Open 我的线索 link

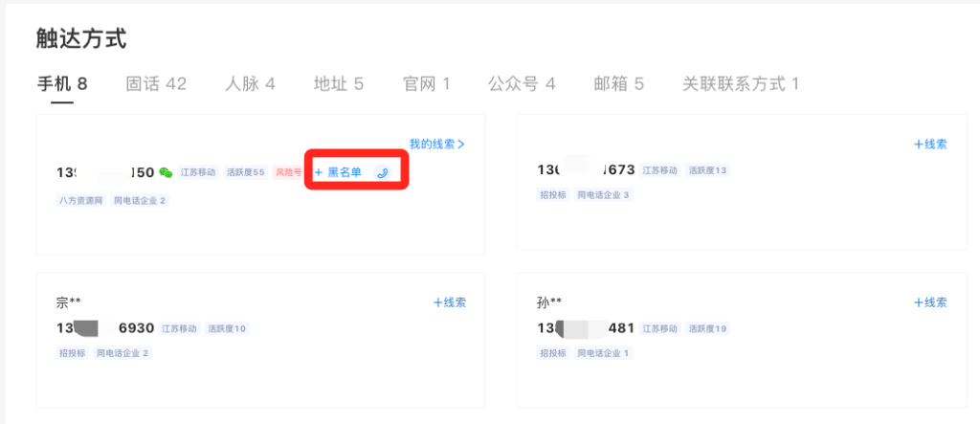click(x=436, y=145)
